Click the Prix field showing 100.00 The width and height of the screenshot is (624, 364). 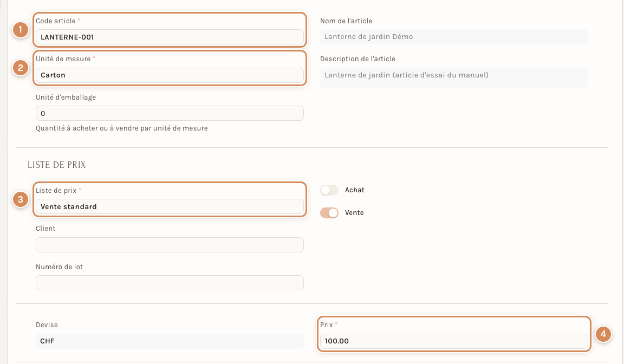point(454,341)
